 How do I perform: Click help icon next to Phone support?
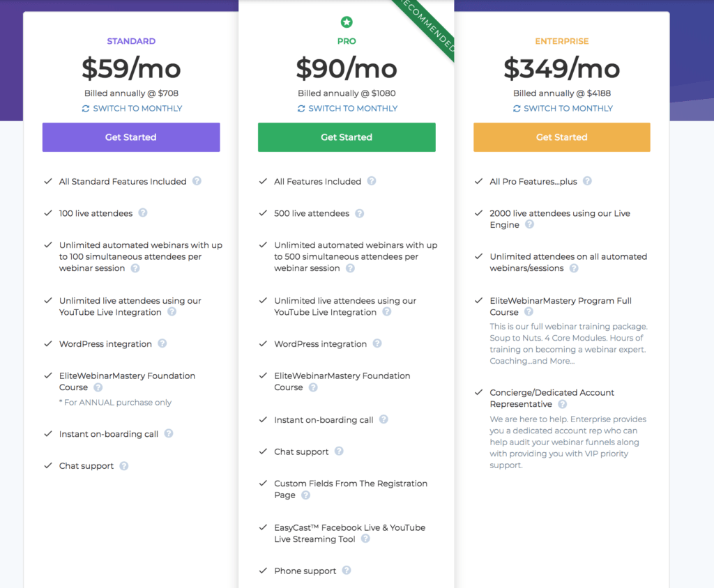(x=347, y=571)
